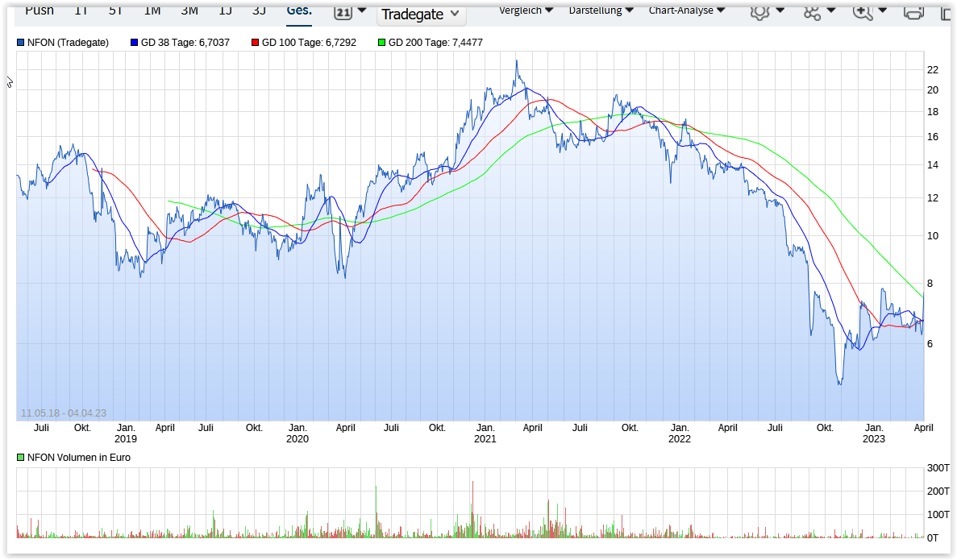Screen dimensions: 957x560
Task: Click the printer icon
Action: click(913, 11)
